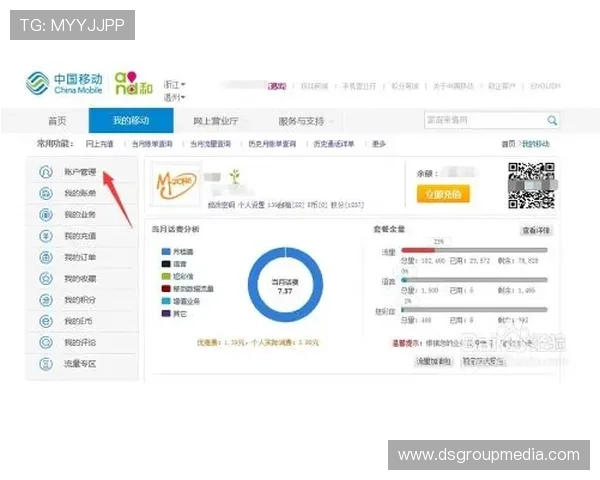Screen dimensions: 600x480
Task: Click the search magnifier icon
Action: (552, 121)
